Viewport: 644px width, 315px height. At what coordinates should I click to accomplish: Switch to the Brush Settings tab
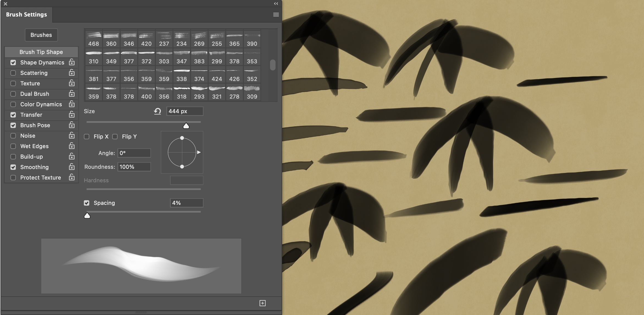[x=26, y=15]
